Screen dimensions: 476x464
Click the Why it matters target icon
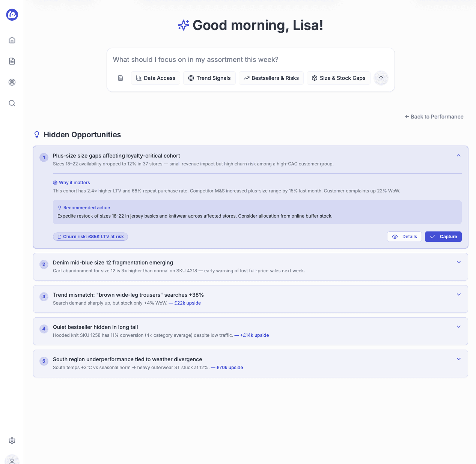coord(55,183)
